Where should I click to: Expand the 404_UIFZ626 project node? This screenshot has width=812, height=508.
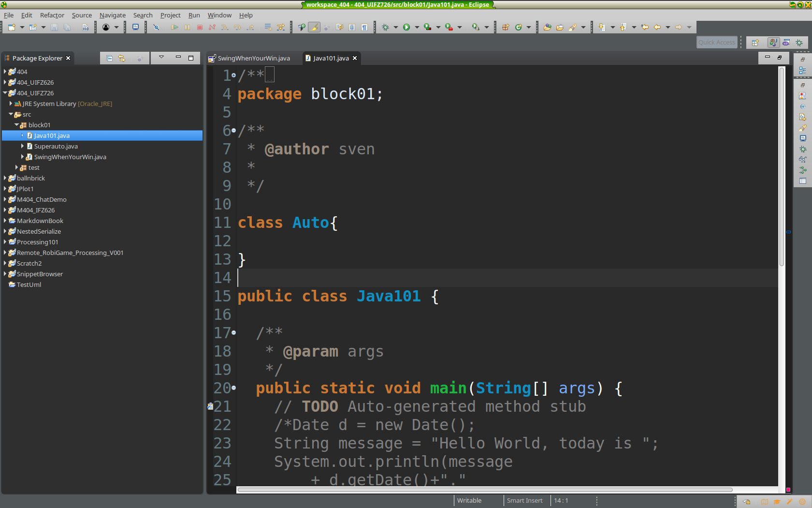coord(5,82)
